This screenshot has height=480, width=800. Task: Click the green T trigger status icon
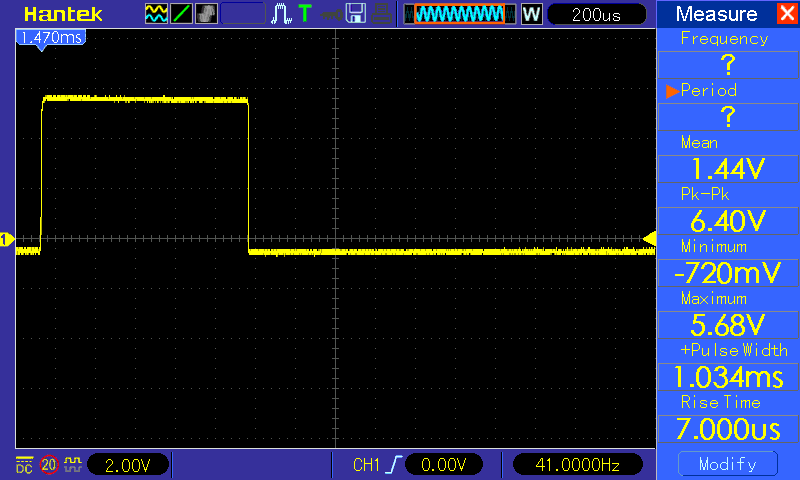click(304, 14)
